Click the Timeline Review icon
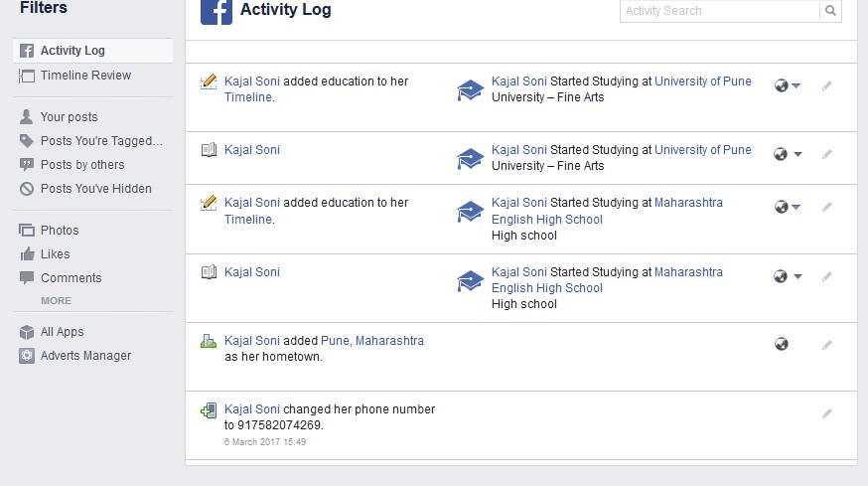The image size is (868, 486). [27, 76]
